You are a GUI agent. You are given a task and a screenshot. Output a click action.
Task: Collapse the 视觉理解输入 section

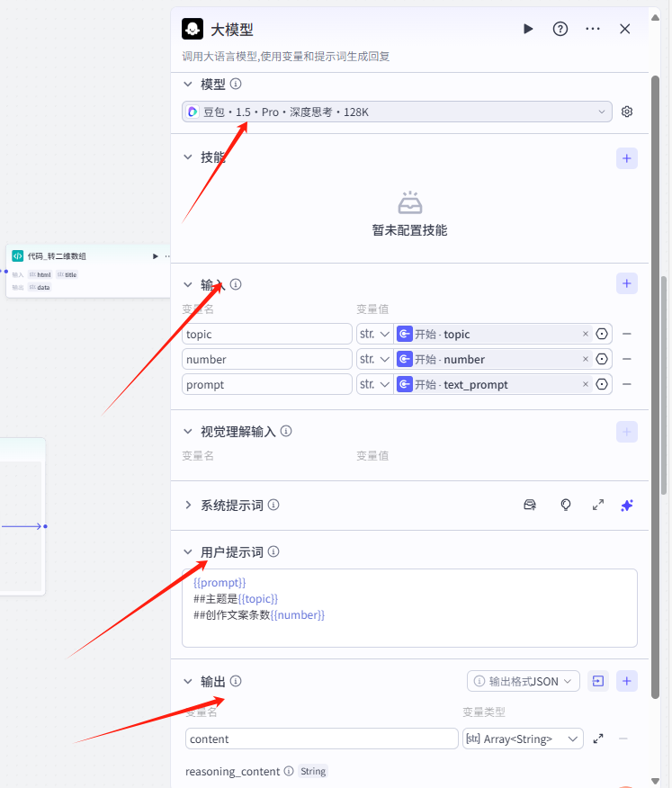pos(188,431)
